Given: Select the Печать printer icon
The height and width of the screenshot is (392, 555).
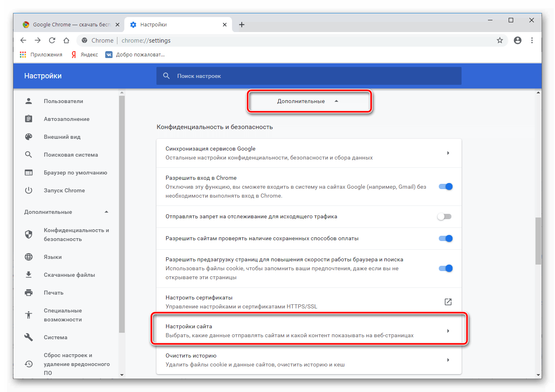Looking at the screenshot, I should (28, 293).
